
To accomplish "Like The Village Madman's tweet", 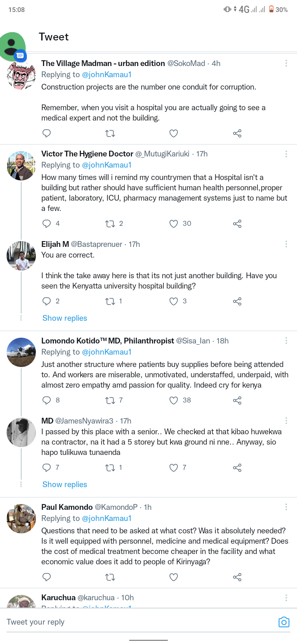I will (x=174, y=133).
